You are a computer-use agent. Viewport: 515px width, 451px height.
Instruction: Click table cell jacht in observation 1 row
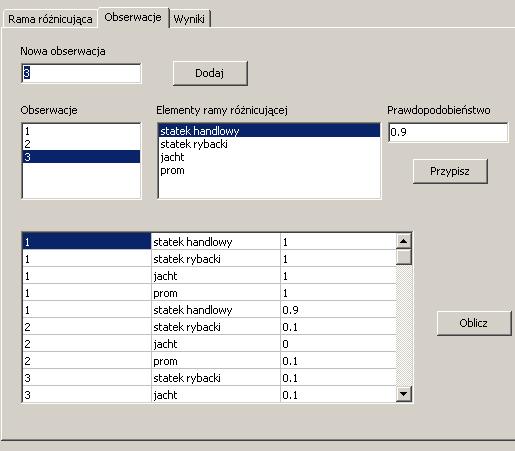[216, 276]
